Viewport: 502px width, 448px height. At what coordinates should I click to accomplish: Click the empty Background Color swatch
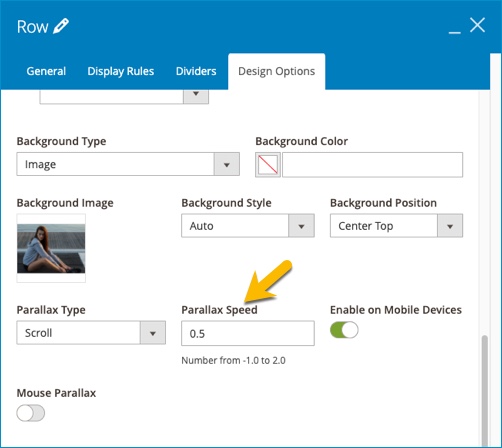(268, 165)
